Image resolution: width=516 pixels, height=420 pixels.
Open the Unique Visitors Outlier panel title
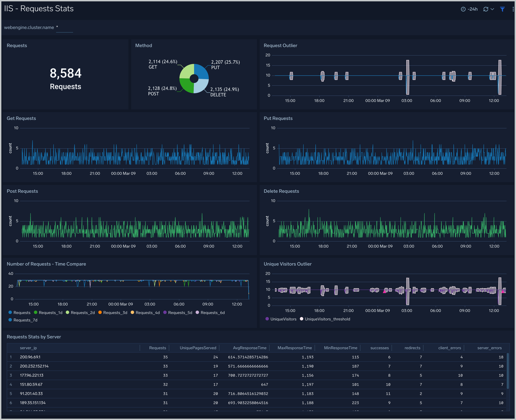(288, 264)
